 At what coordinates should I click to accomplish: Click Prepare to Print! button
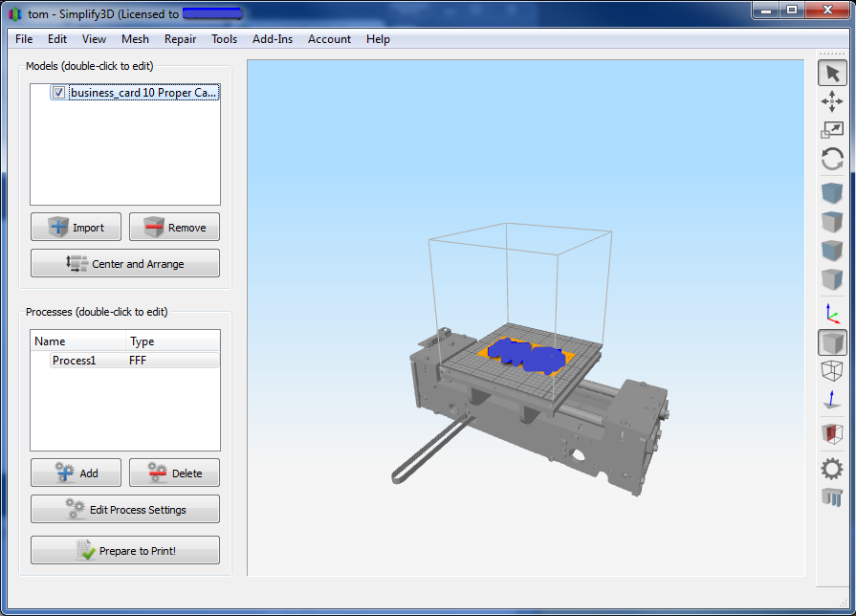point(125,550)
